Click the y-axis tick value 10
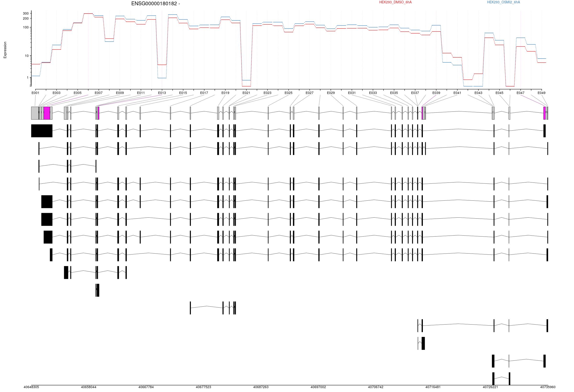This screenshot has height=392, width=574. pyautogui.click(x=27, y=56)
